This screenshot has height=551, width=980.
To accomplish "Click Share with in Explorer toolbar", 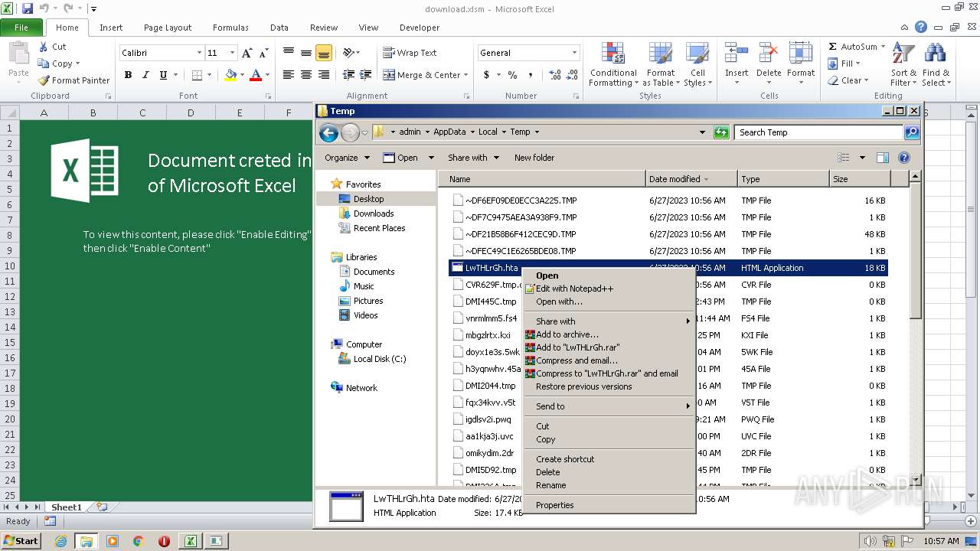I will (473, 158).
